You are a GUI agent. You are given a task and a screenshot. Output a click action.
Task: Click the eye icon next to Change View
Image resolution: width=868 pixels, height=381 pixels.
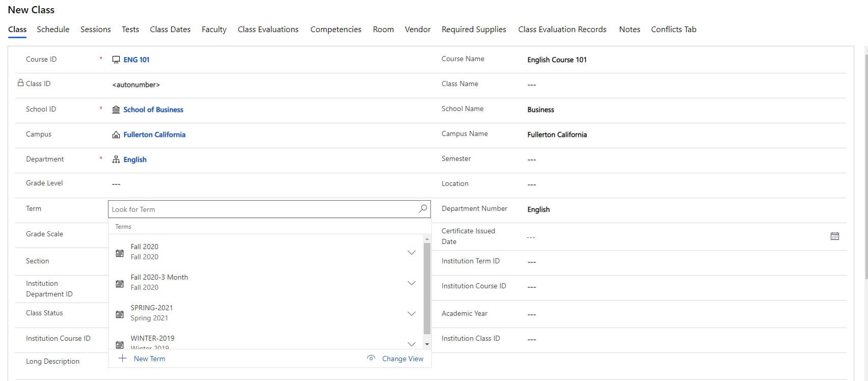pyautogui.click(x=371, y=359)
